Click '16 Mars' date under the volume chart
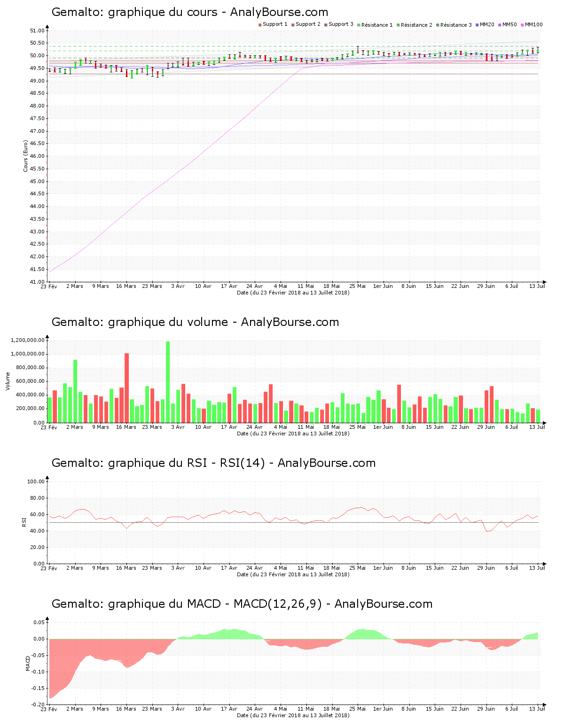Screen dimensions: 564x728 [x=126, y=427]
